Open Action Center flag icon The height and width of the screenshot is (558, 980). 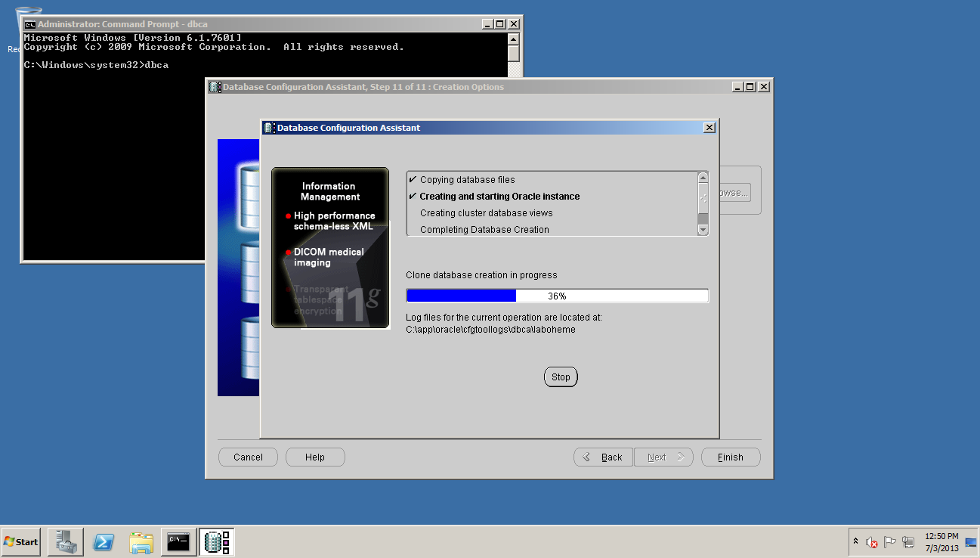coord(889,542)
